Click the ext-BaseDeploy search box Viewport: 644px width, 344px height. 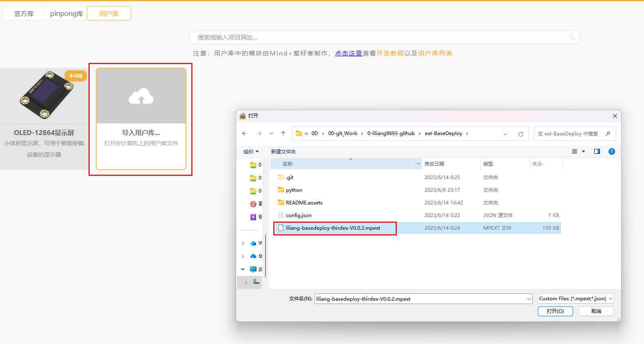575,133
